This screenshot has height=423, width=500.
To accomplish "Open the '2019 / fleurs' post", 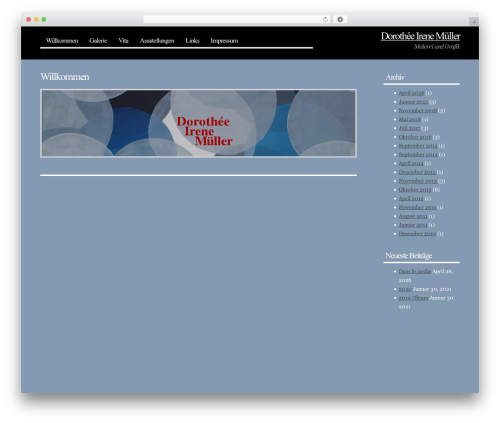I will tap(413, 298).
